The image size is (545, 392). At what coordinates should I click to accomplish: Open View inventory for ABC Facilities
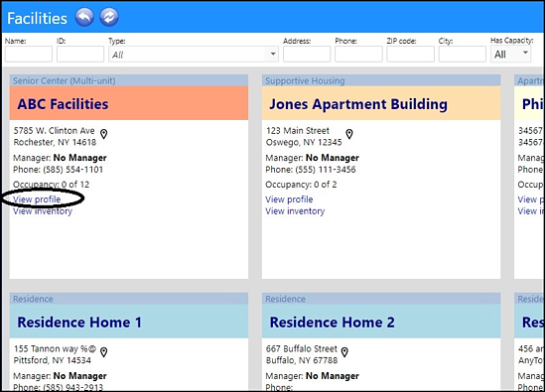(43, 211)
